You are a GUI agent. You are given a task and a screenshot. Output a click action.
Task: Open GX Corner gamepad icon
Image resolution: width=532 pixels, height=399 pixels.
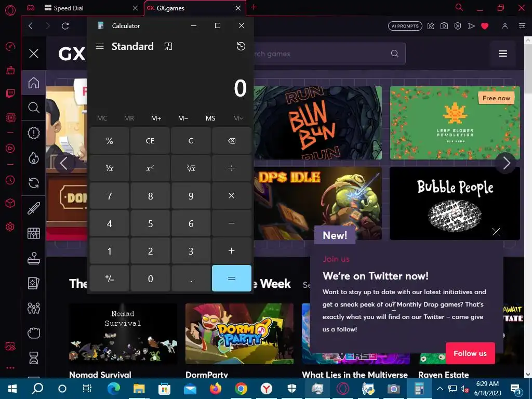pos(31,8)
